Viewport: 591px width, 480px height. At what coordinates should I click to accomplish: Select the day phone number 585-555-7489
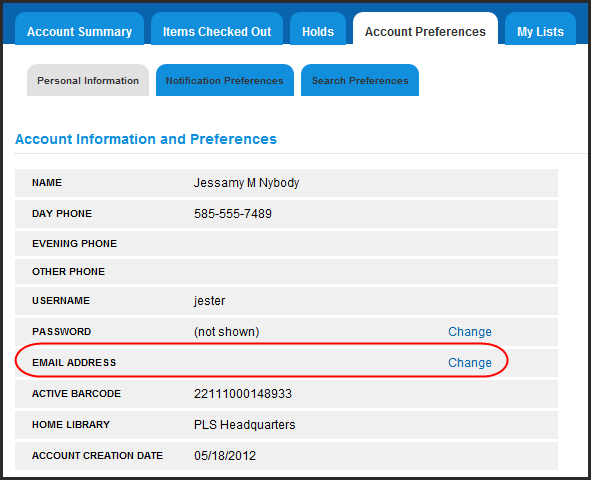click(233, 214)
